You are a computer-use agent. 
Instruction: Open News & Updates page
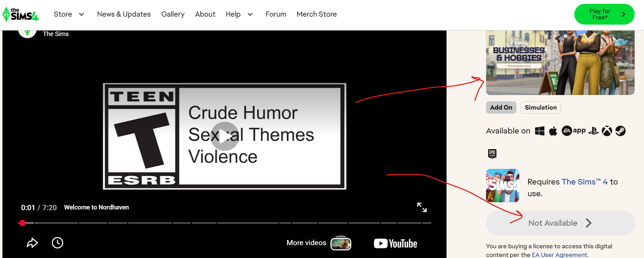(124, 14)
